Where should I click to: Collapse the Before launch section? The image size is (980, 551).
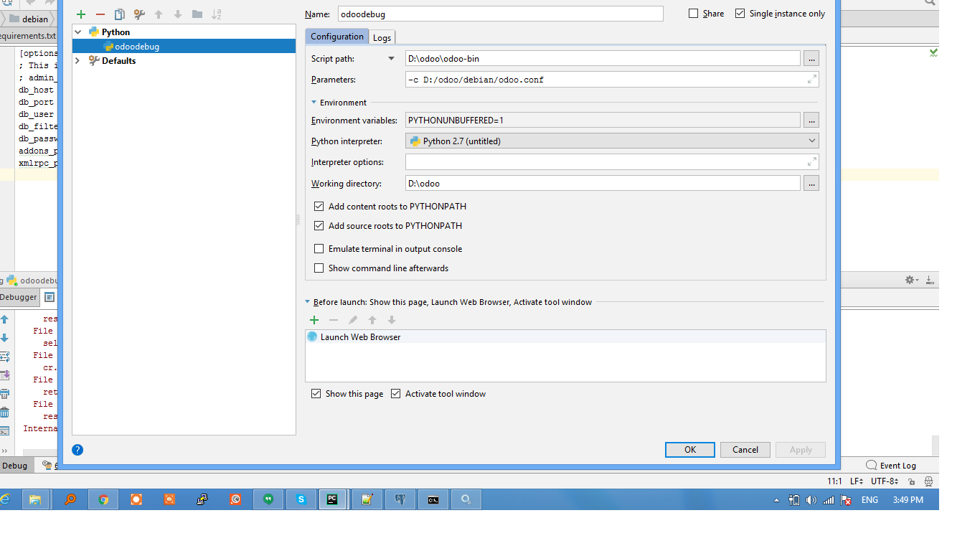click(x=308, y=302)
